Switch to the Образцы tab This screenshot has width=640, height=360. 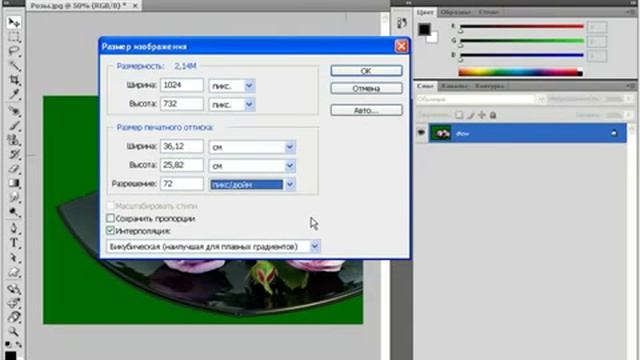[456, 12]
